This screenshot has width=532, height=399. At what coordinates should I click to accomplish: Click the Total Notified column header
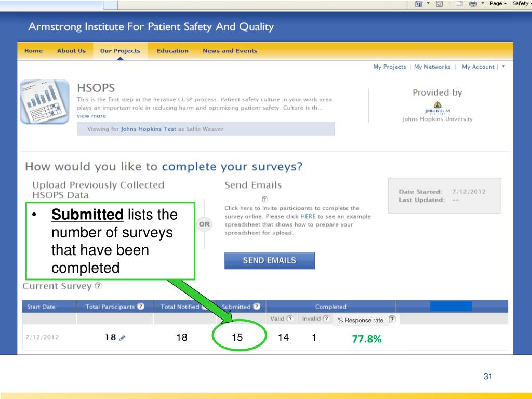coord(180,307)
